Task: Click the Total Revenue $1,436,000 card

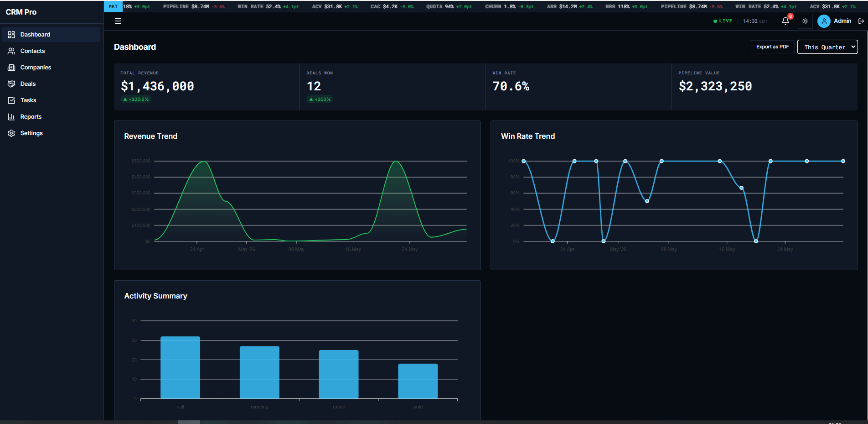Action: (207, 87)
